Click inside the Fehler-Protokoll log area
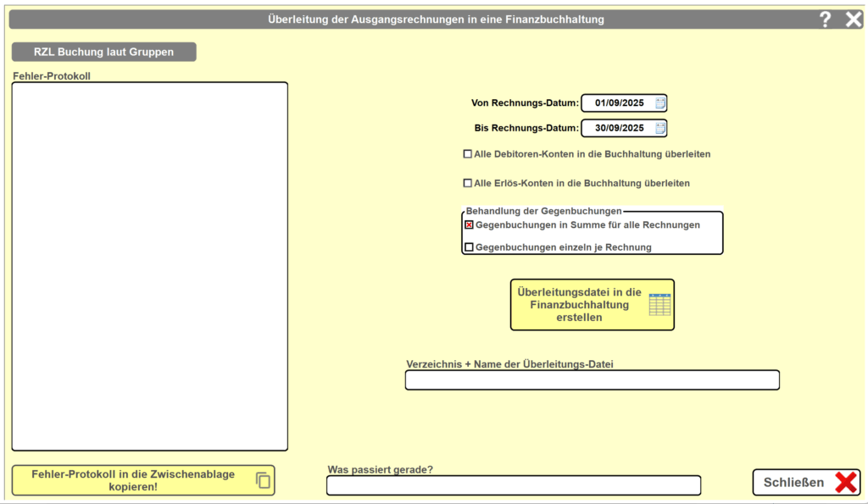This screenshot has height=504, width=868. coord(150,266)
